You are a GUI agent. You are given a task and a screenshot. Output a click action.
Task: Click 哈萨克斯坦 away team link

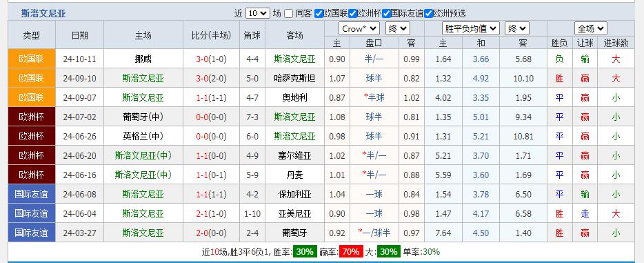(294, 78)
